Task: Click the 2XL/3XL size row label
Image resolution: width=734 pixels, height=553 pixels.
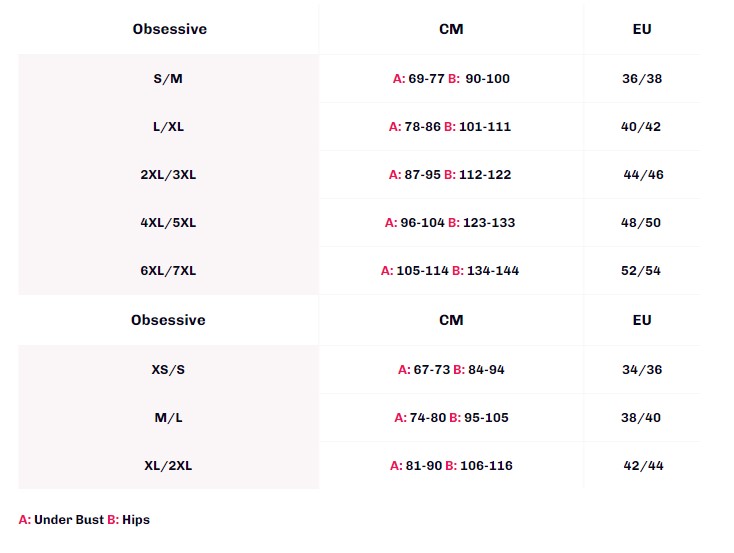Action: point(168,175)
